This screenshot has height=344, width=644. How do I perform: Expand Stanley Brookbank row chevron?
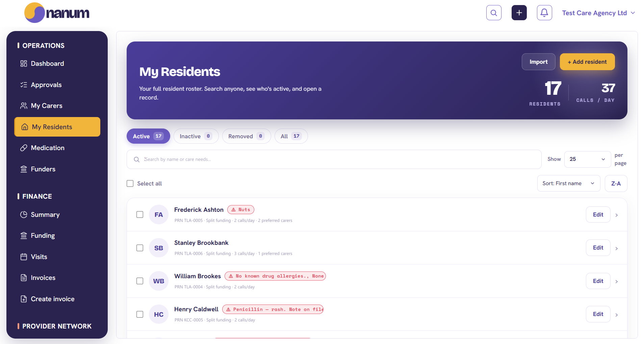click(x=617, y=248)
